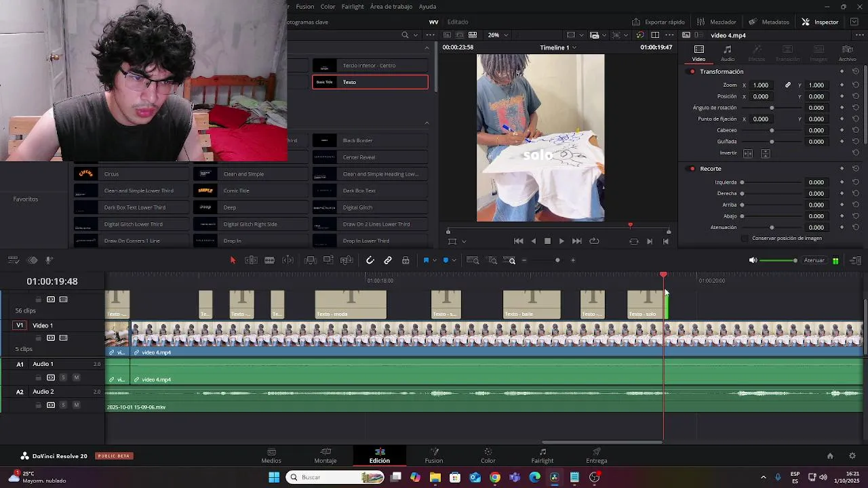Viewport: 868px width, 488px height.
Task: Jump to first frame in viewer
Action: [x=518, y=241]
